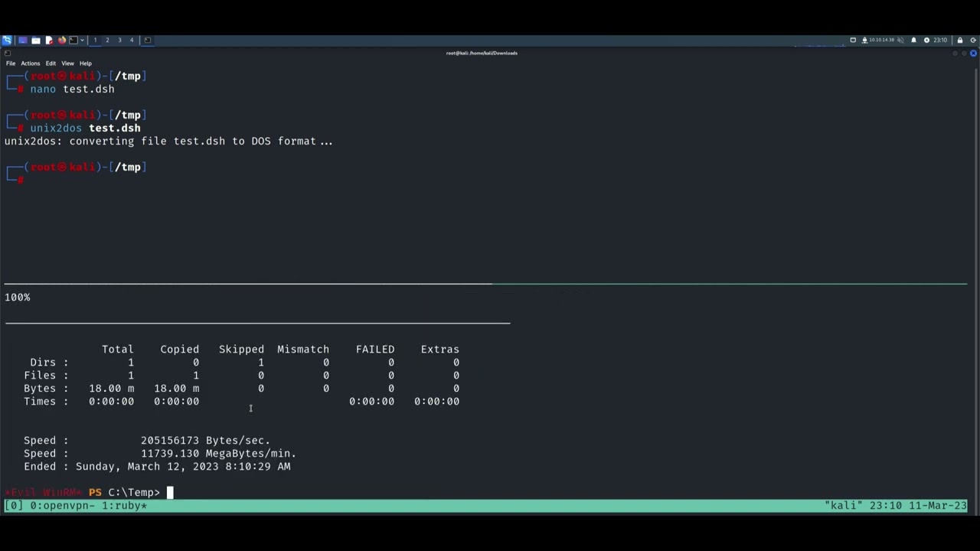Click the lock screen icon

pyautogui.click(x=960, y=40)
